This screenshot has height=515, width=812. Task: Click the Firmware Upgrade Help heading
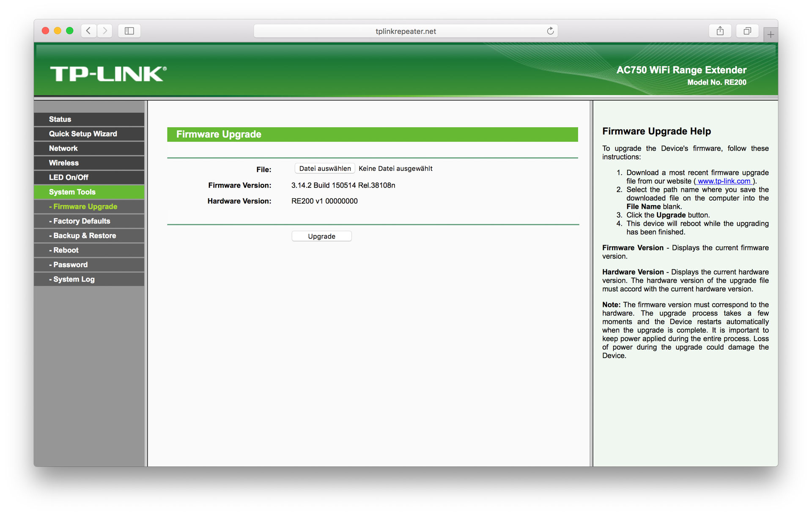point(656,131)
